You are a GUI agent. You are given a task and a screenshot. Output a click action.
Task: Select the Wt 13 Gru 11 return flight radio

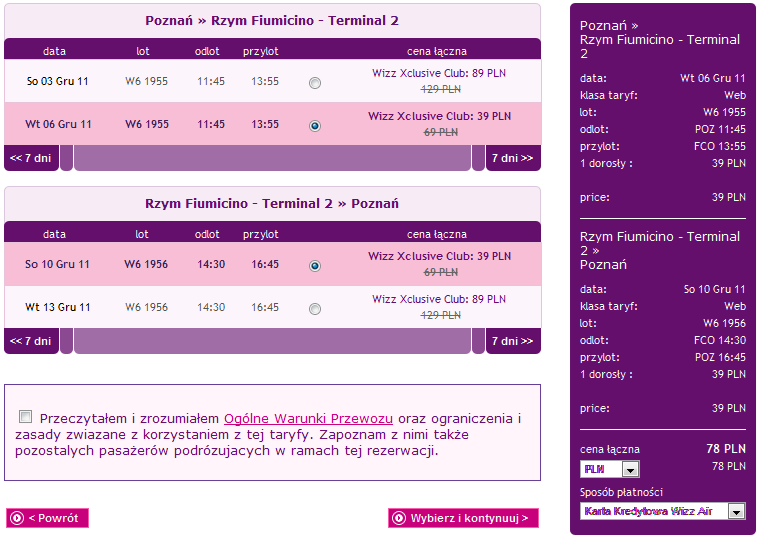point(315,309)
